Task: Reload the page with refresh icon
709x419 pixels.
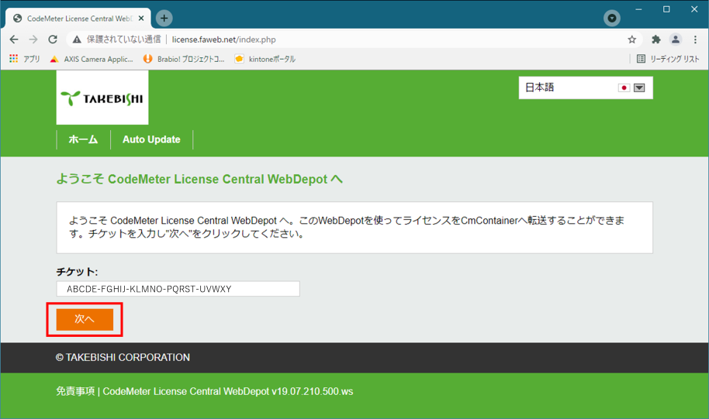Action: 53,40
